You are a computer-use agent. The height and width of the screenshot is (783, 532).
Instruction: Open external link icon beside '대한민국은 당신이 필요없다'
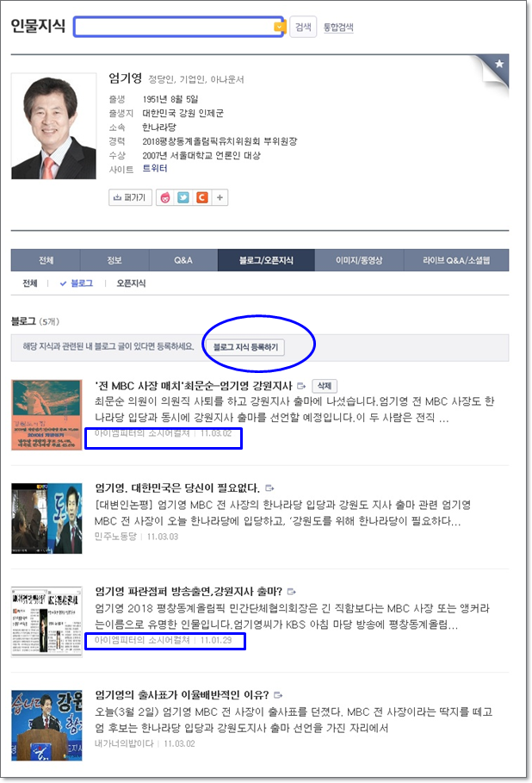(269, 488)
